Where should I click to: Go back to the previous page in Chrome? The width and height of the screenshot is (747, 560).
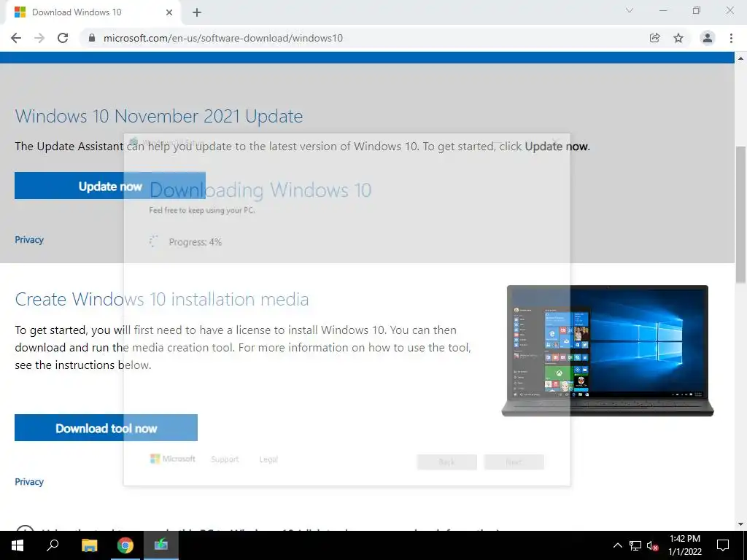(16, 38)
